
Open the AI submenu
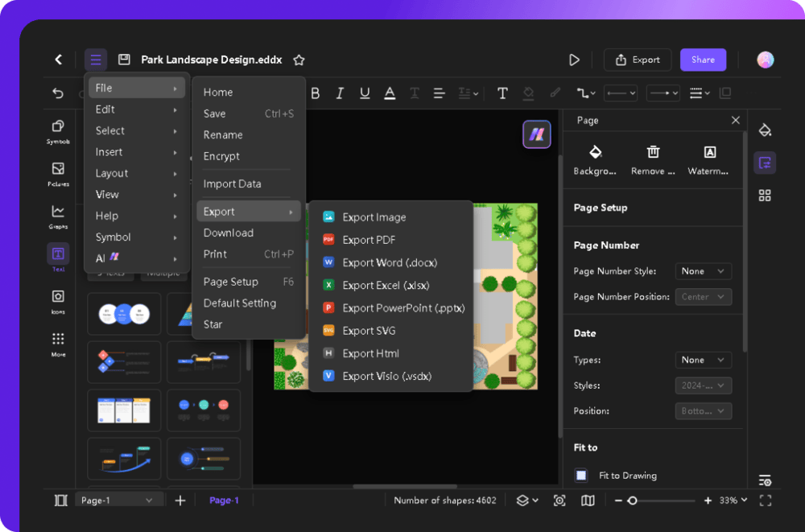(x=137, y=258)
